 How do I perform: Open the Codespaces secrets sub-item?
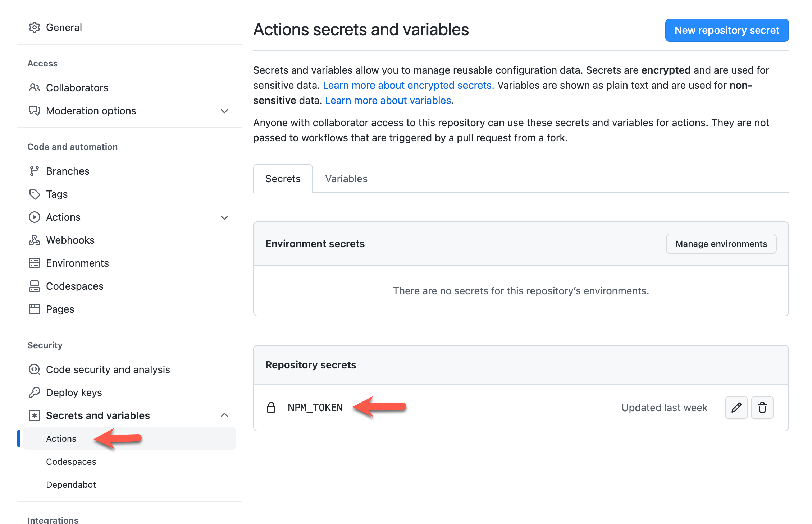(71, 461)
